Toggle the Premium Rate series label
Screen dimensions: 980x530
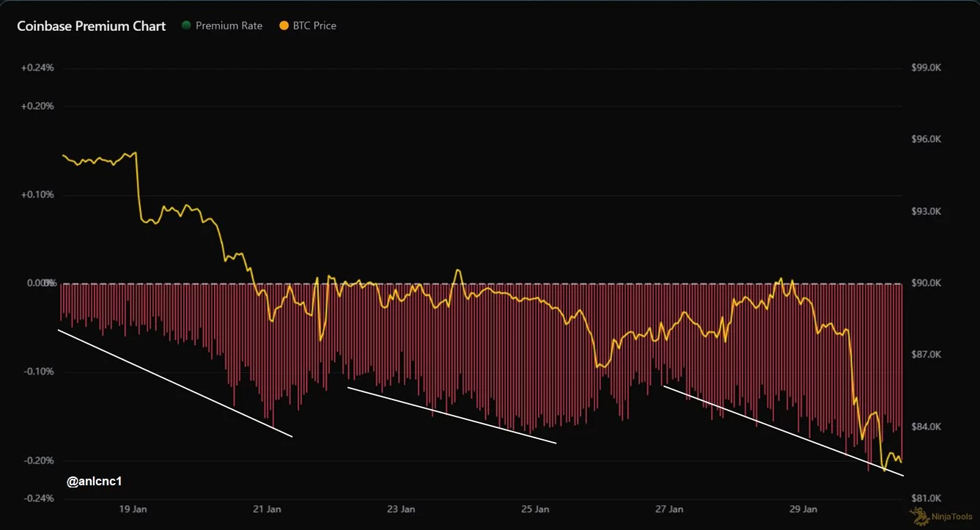click(229, 26)
